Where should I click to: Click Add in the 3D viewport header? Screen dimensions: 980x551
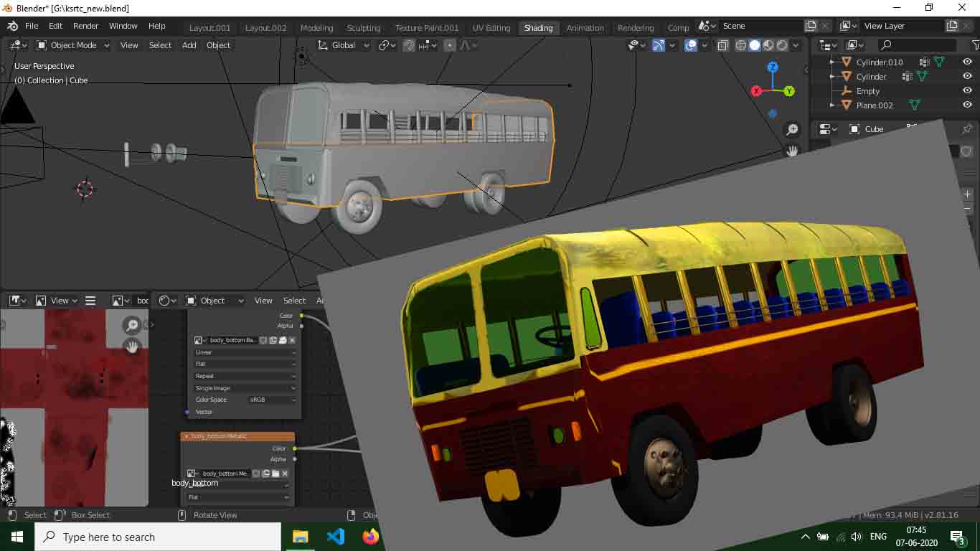tap(189, 45)
